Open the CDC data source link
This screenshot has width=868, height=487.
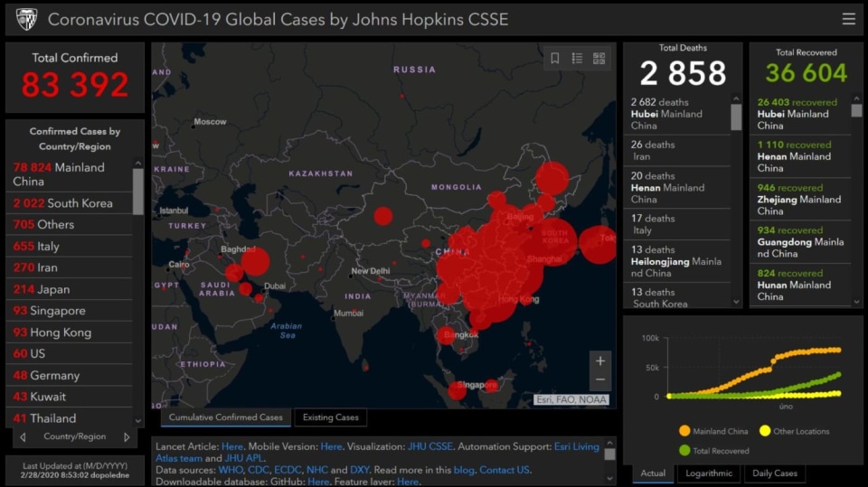pos(258,470)
